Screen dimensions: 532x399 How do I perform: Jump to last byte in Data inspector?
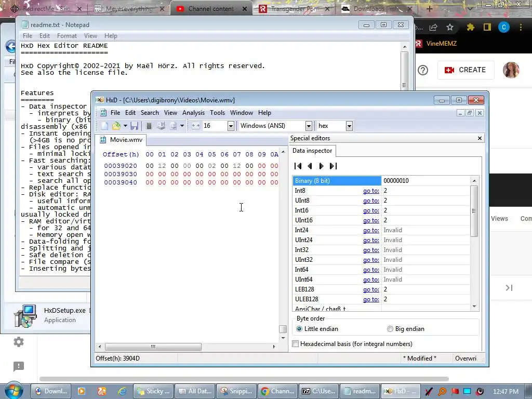click(x=333, y=166)
